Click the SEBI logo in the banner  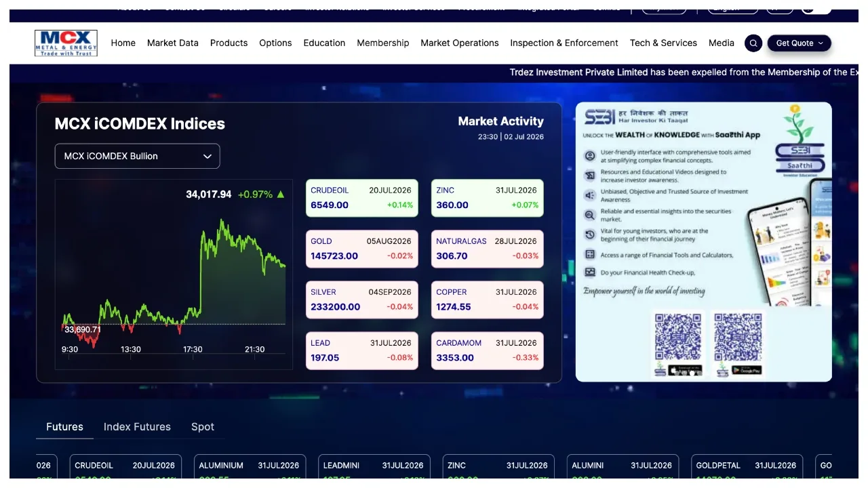pyautogui.click(x=599, y=117)
